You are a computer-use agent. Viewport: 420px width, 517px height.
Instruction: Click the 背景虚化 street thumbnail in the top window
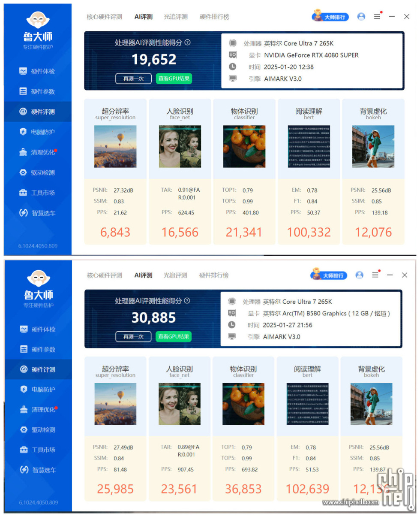(x=373, y=146)
